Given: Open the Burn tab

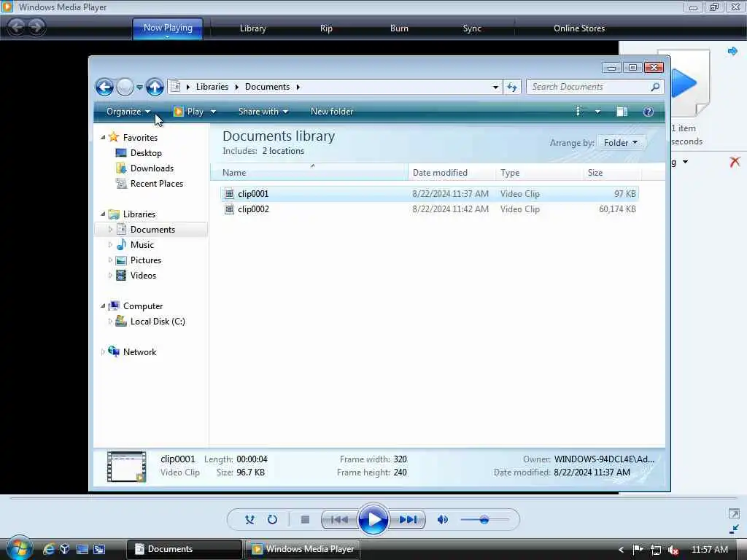Looking at the screenshot, I should [399, 28].
